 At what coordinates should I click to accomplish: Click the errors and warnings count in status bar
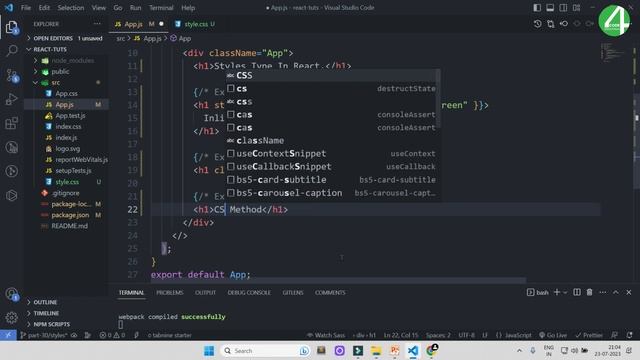112,335
